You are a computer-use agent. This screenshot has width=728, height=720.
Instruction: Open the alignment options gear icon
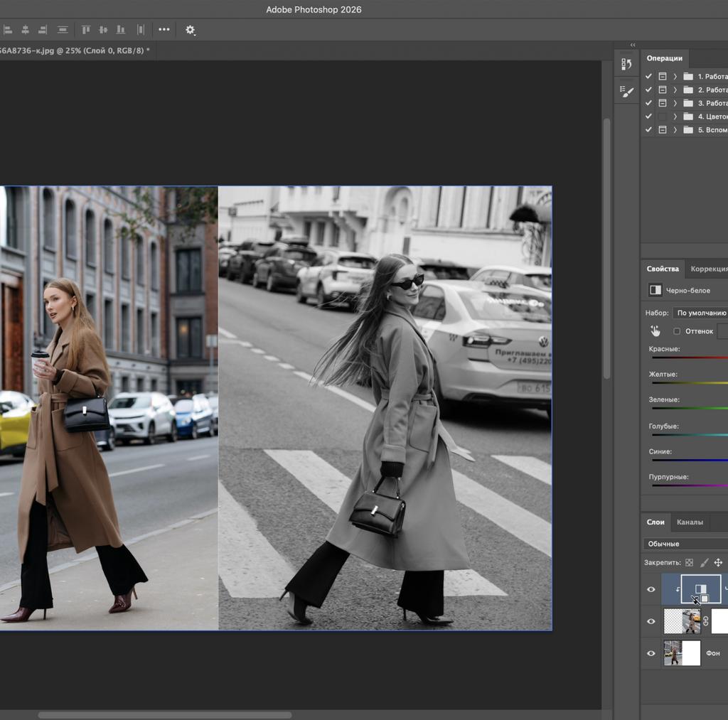[x=189, y=30]
